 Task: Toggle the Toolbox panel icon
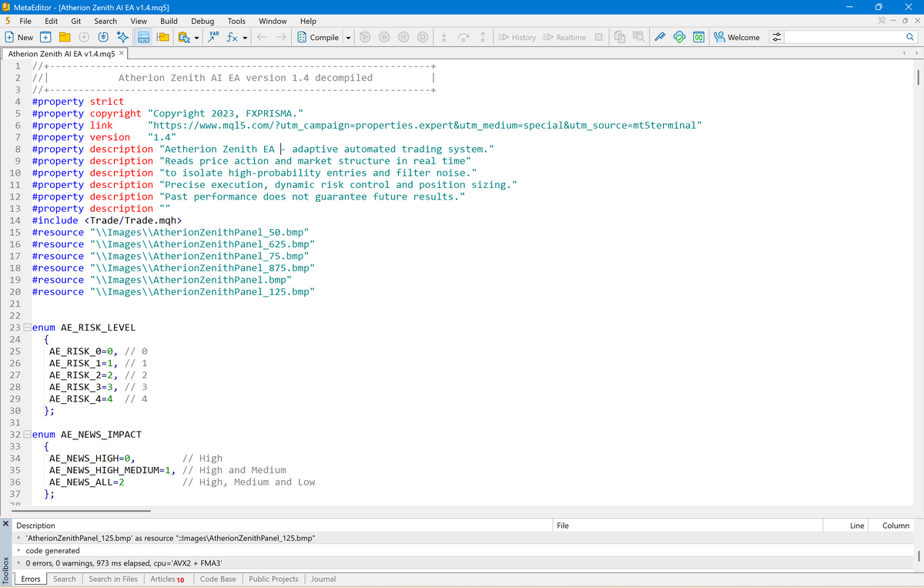(x=143, y=37)
